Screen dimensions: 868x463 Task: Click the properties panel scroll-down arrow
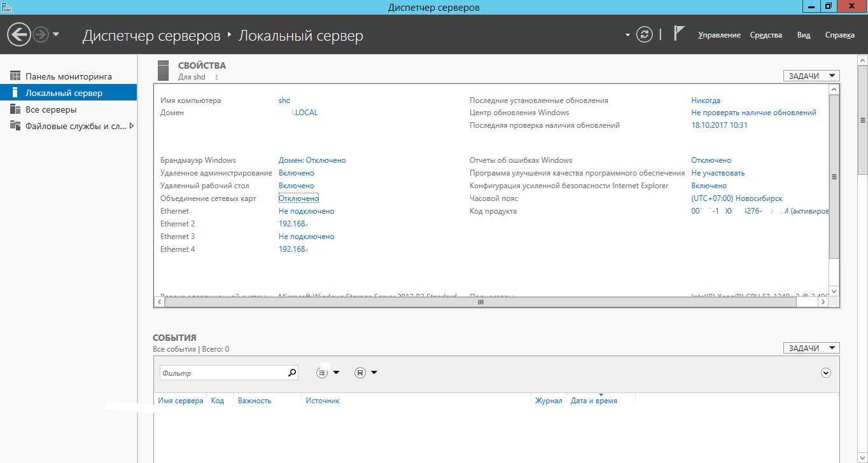pos(834,291)
